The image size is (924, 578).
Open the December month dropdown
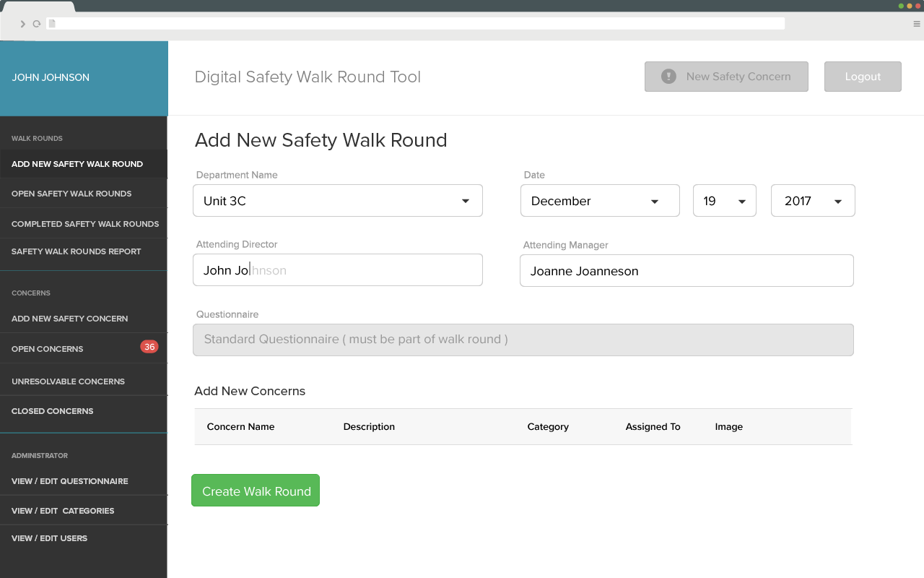tap(600, 201)
